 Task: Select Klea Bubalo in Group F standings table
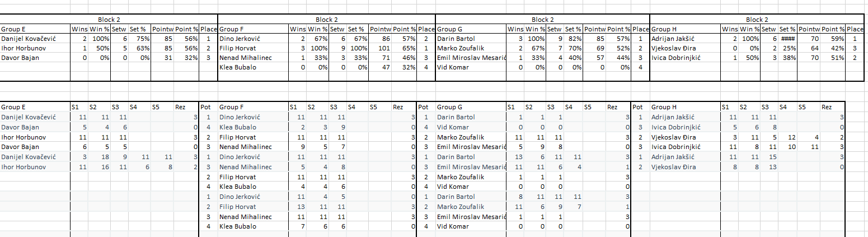pyautogui.click(x=238, y=67)
